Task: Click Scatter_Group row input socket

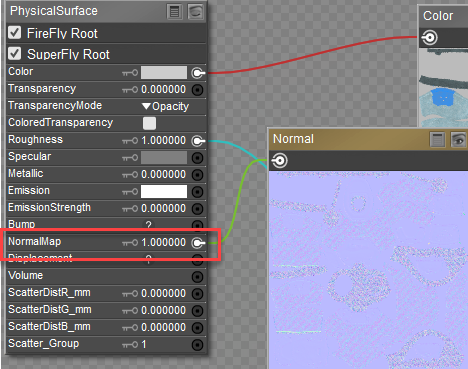Action: click(x=198, y=345)
